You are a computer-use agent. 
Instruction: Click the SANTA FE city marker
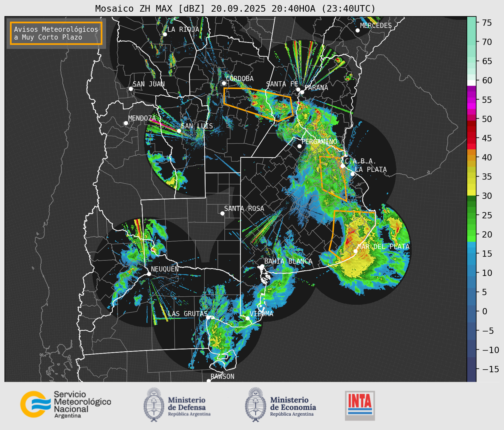tap(298, 89)
